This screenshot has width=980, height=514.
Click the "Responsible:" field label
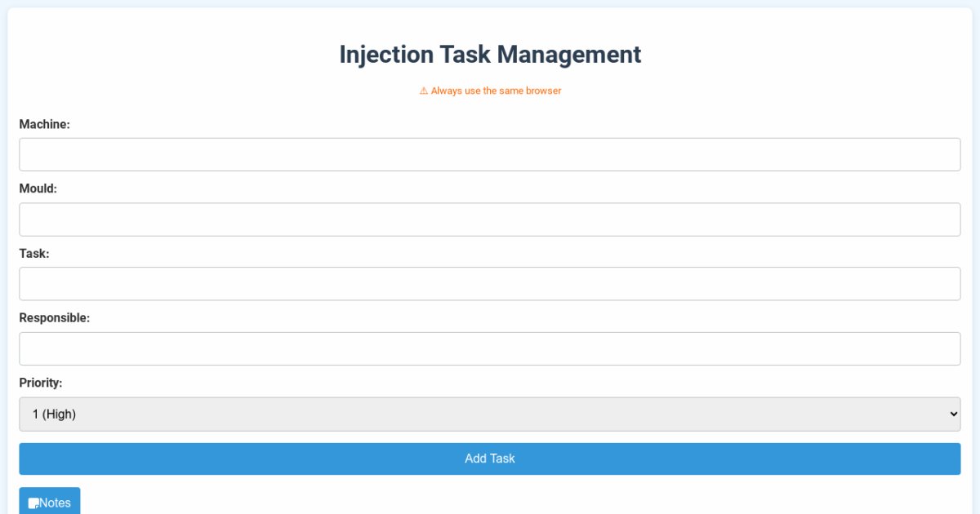pyautogui.click(x=55, y=318)
